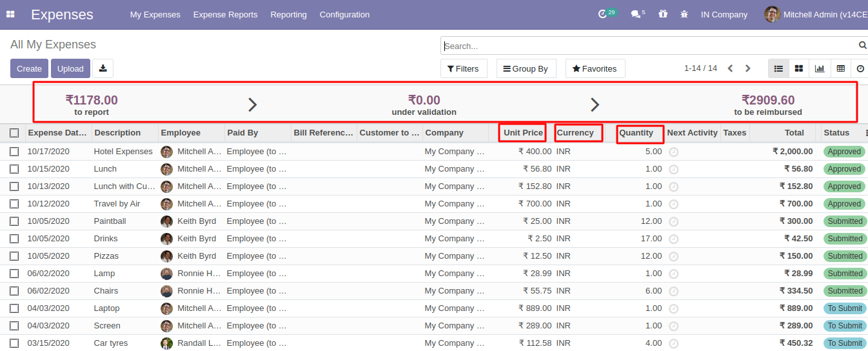Check the Drinks row checkbox
Image resolution: width=868 pixels, height=351 pixels.
coord(14,239)
